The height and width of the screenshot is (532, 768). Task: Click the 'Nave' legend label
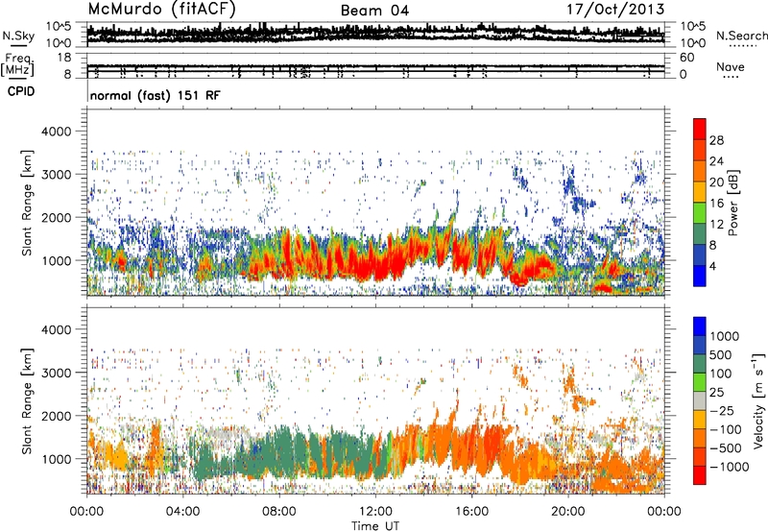[731, 67]
